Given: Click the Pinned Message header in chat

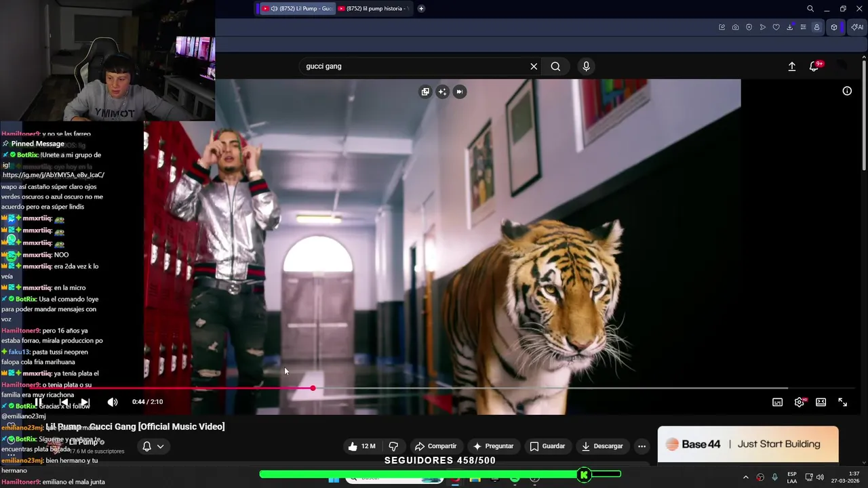Looking at the screenshot, I should (x=37, y=144).
